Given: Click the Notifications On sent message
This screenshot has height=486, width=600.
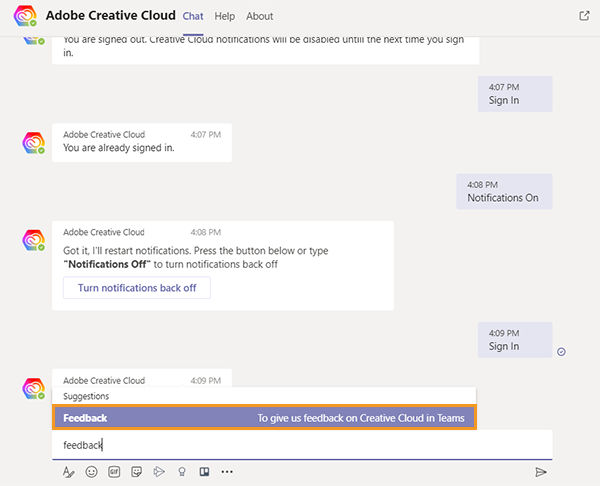Looking at the screenshot, I should 503,192.
